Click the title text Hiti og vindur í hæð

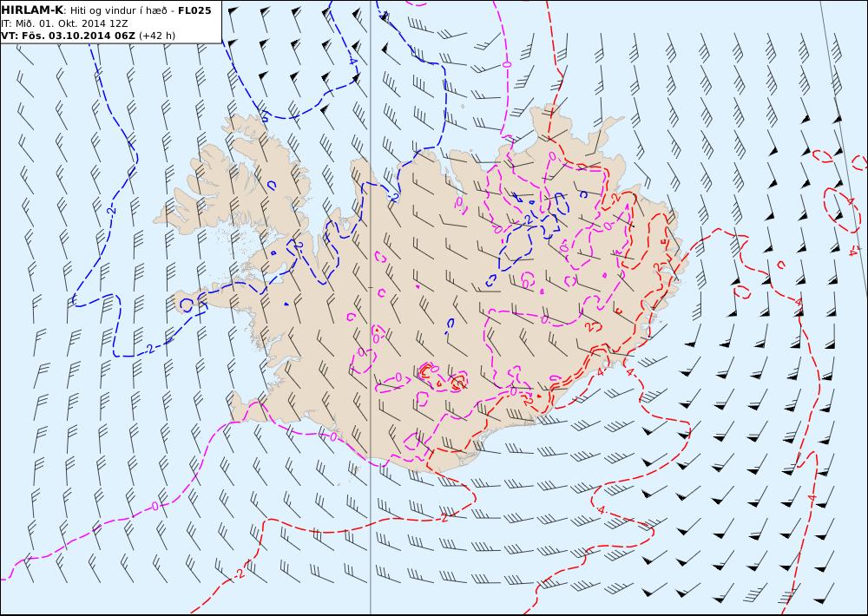(118, 10)
